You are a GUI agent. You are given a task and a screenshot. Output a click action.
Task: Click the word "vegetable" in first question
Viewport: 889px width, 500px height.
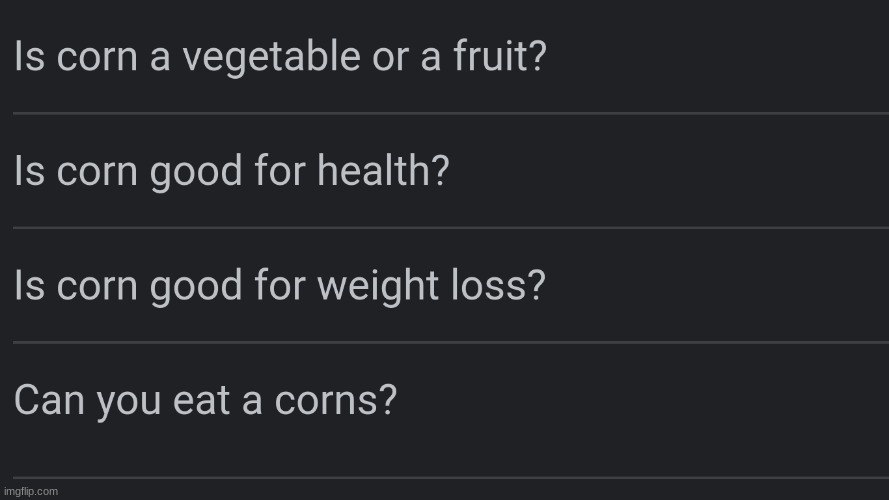coord(272,58)
